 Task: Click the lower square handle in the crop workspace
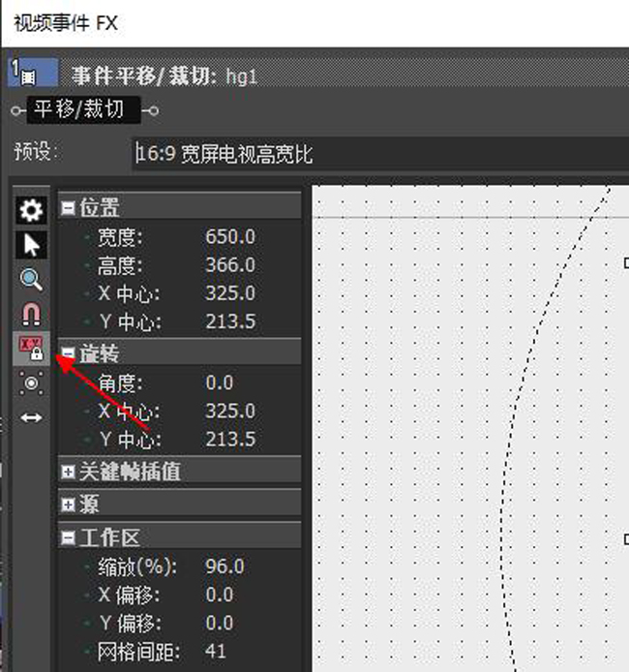(626, 539)
